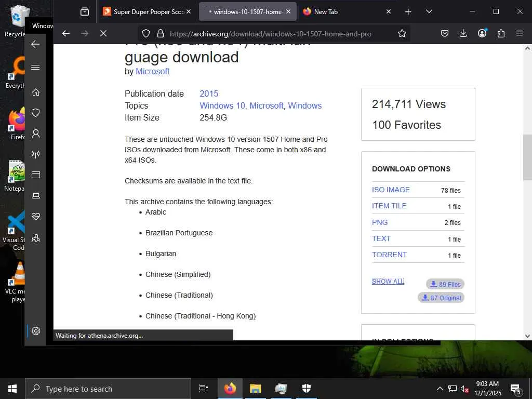The image size is (532, 399).
Task: Open Task View on taskbar
Action: click(203, 389)
